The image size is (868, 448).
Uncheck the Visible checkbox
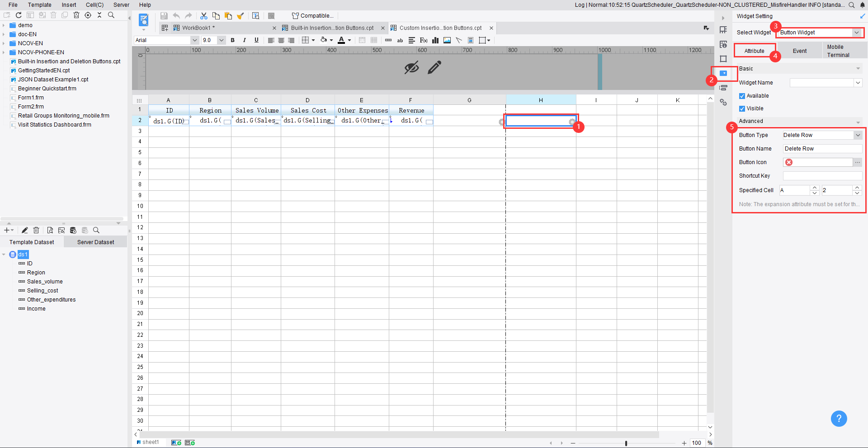coord(742,108)
